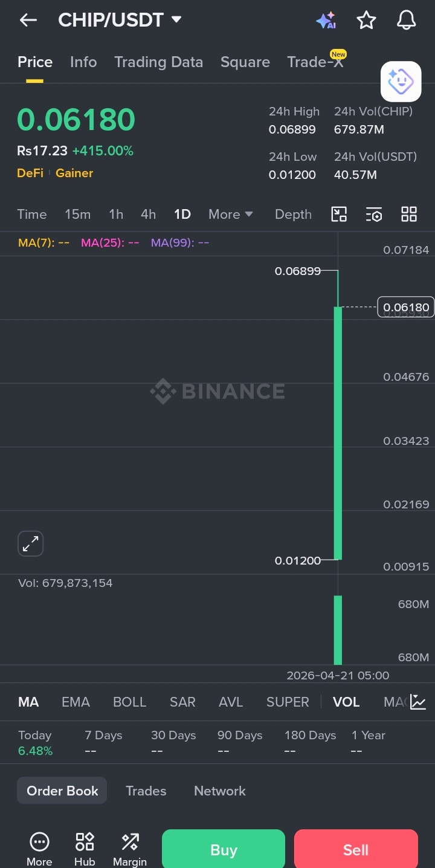Open the chart grid layout icon

click(x=409, y=214)
